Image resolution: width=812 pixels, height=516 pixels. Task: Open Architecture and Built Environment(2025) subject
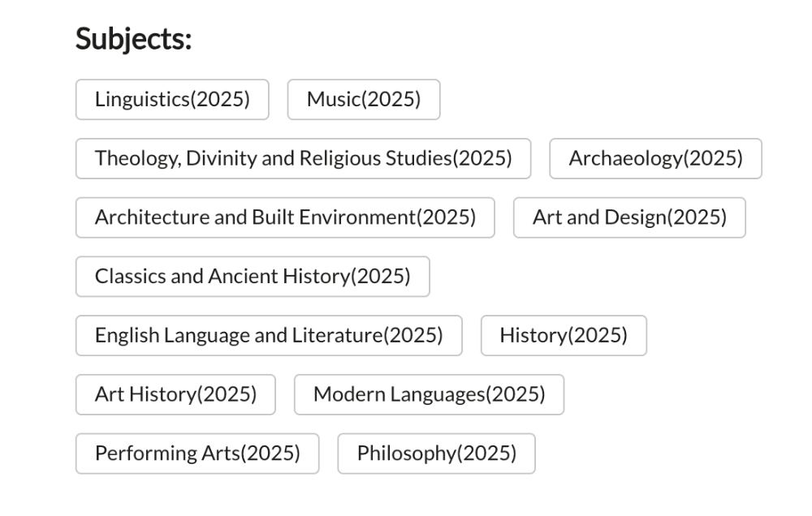(285, 217)
